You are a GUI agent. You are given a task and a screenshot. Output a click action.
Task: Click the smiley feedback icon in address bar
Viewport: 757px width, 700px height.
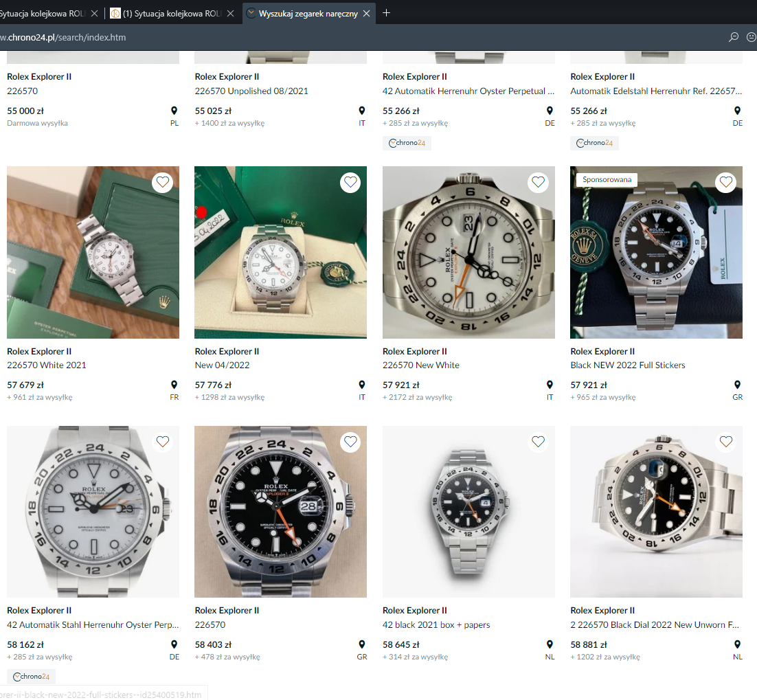[751, 37]
